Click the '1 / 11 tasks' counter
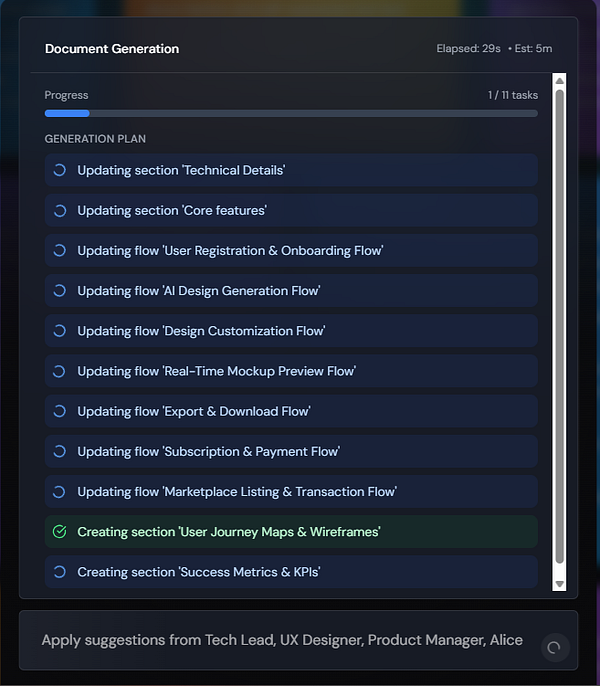Screen dimensions: 600x686 (513, 95)
